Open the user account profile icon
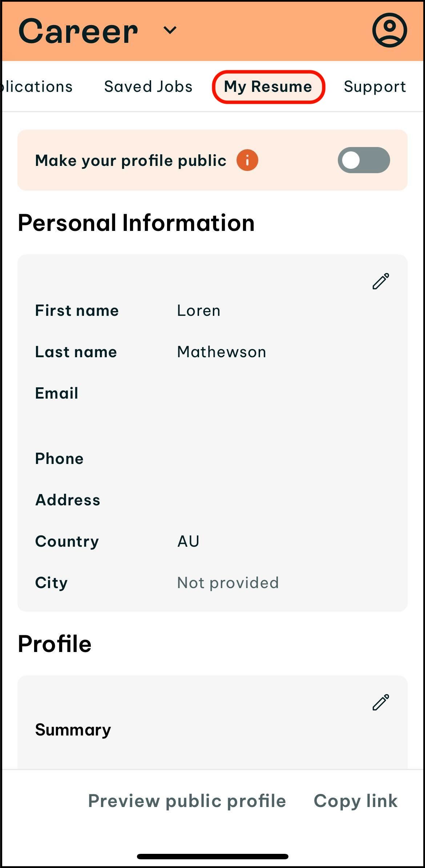The width and height of the screenshot is (425, 868). point(389,30)
